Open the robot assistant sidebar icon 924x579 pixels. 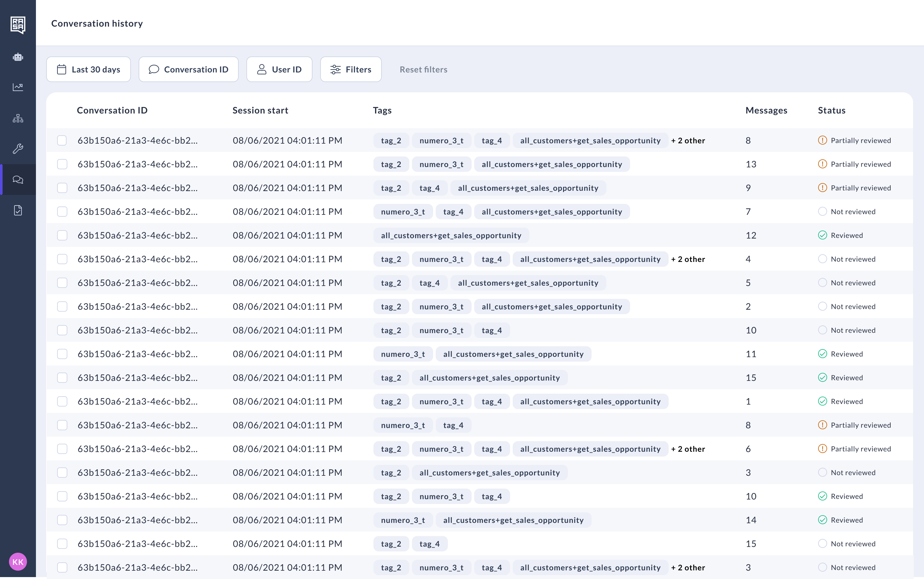[x=18, y=57]
